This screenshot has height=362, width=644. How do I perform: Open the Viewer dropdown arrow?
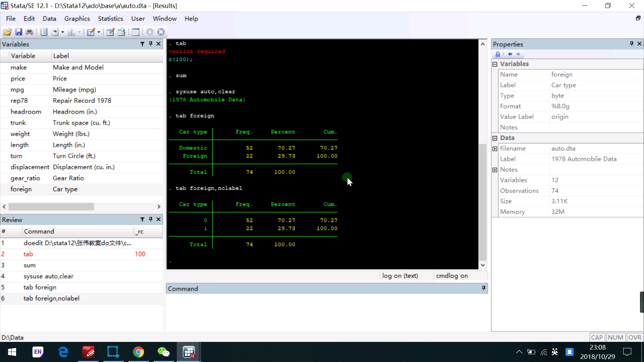[x=62, y=32]
